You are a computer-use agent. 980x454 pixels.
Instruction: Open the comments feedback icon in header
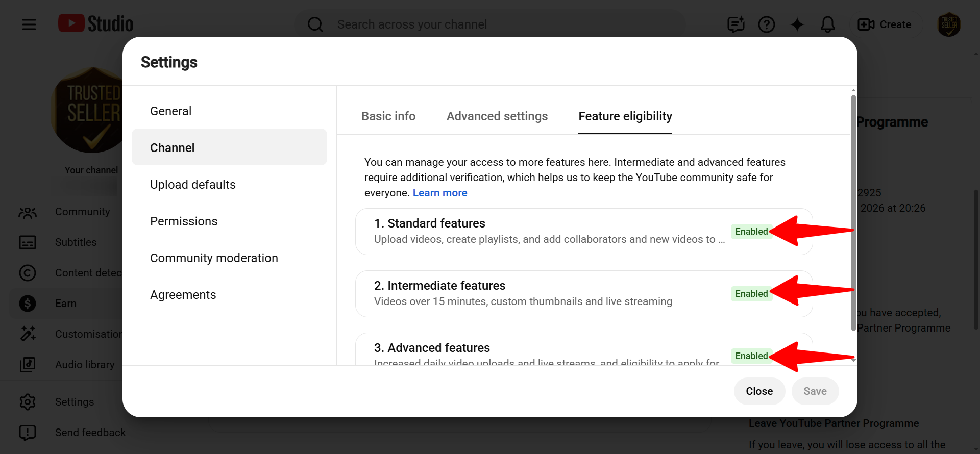point(736,24)
